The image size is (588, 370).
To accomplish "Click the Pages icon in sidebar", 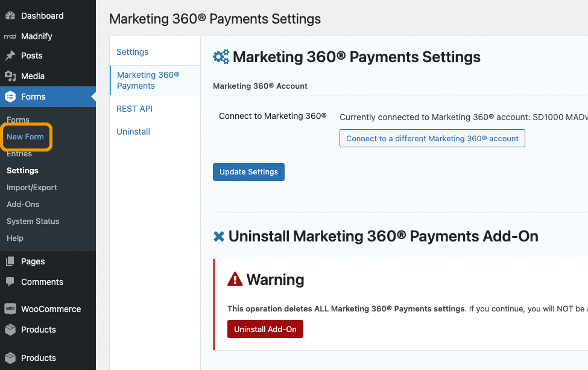I will (10, 261).
